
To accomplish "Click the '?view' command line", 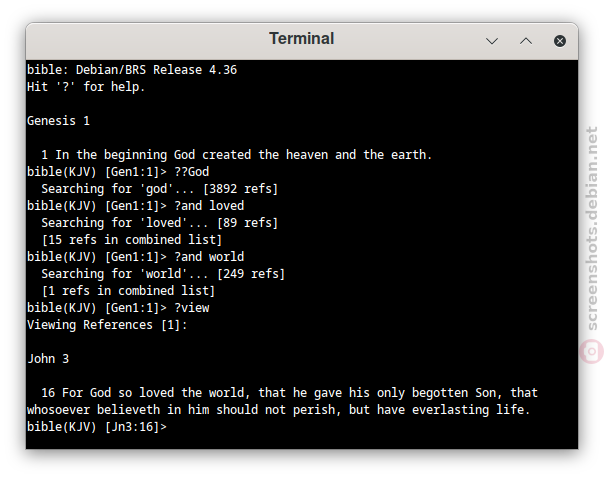I will tap(118, 308).
